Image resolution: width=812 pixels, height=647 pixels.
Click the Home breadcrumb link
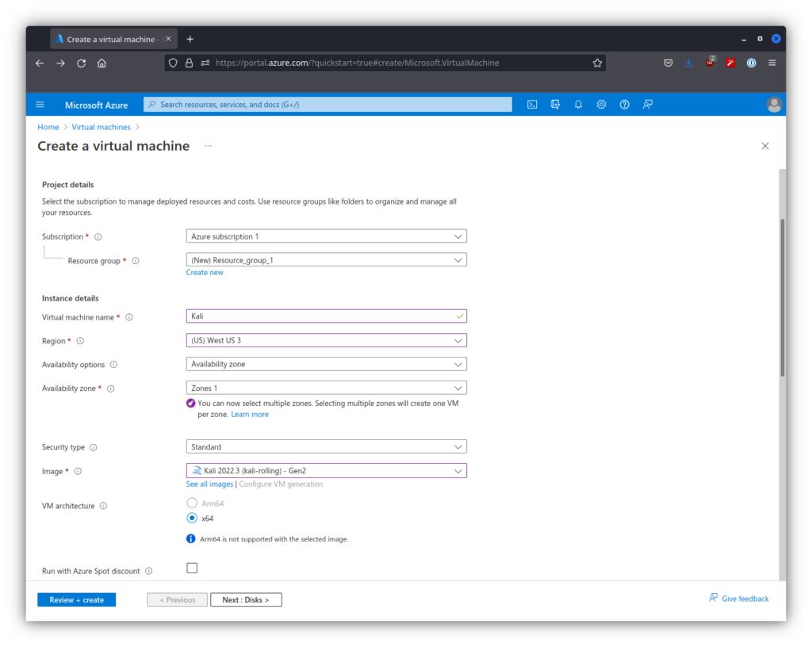click(x=48, y=127)
